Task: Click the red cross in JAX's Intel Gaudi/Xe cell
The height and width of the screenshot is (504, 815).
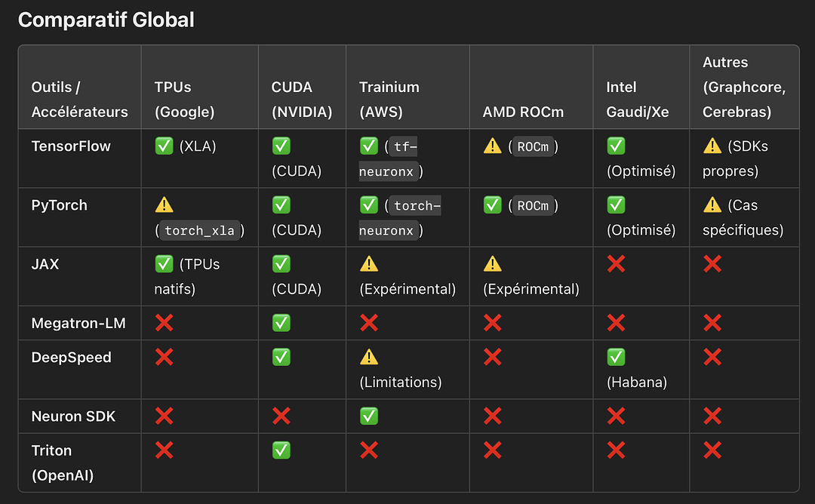Action: tap(616, 264)
